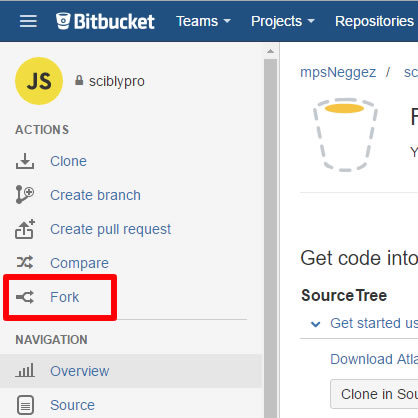Click the Create branch icon
418x418 pixels.
coord(25,195)
